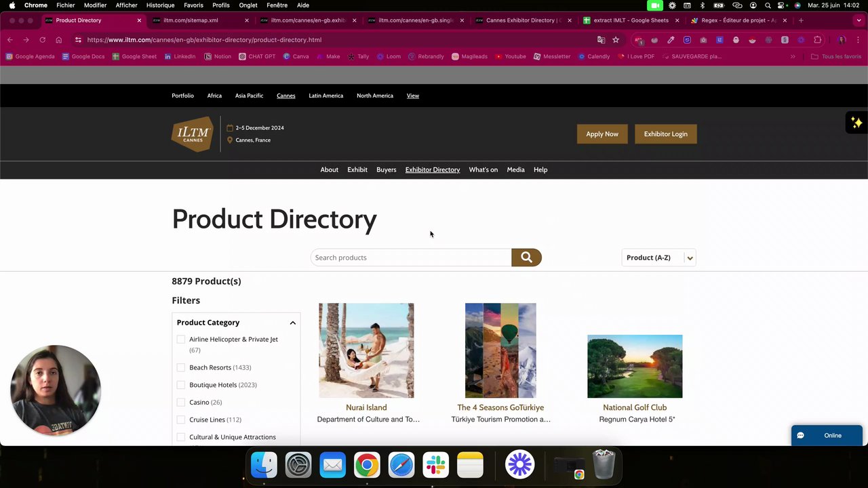Click the Apply Now button
This screenshot has height=488, width=868.
[x=602, y=134]
